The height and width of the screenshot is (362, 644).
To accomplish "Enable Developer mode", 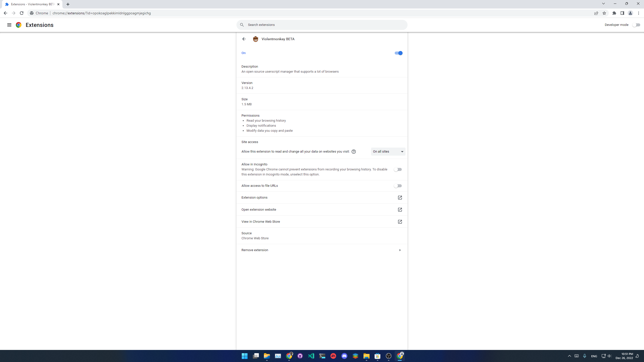I will pyautogui.click(x=636, y=25).
